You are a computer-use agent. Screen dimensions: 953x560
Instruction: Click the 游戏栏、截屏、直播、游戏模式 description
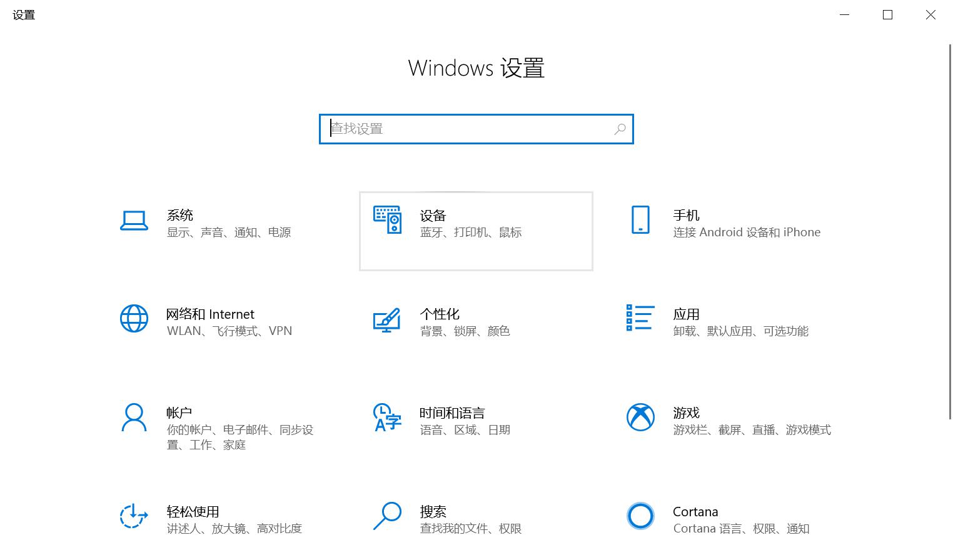[x=752, y=430]
